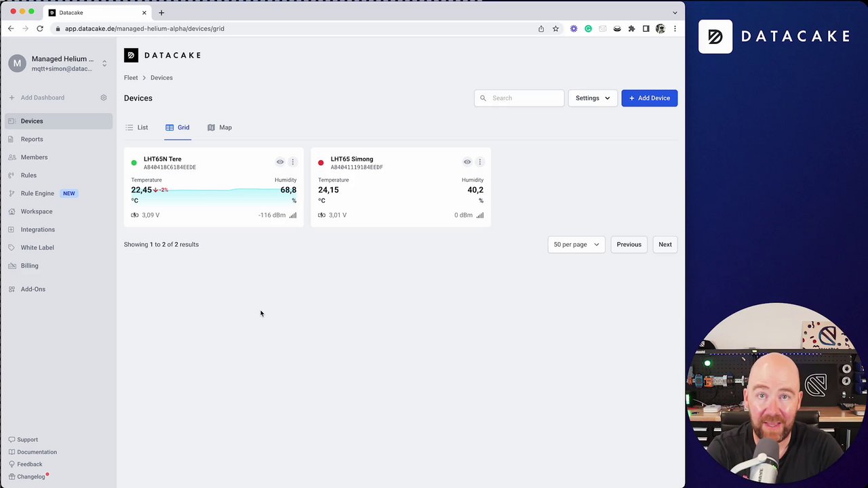The height and width of the screenshot is (488, 868).
Task: Click signal bars icon on LHT65 Simong card
Action: (x=480, y=216)
